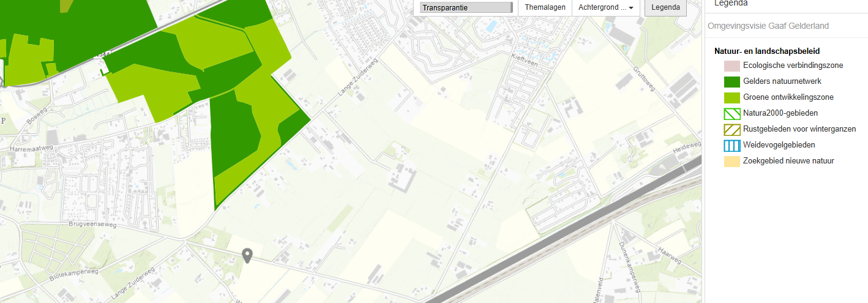Image resolution: width=868 pixels, height=303 pixels.
Task: Select 'Natuur- en landschapsbeleid' heading
Action: click(x=767, y=51)
